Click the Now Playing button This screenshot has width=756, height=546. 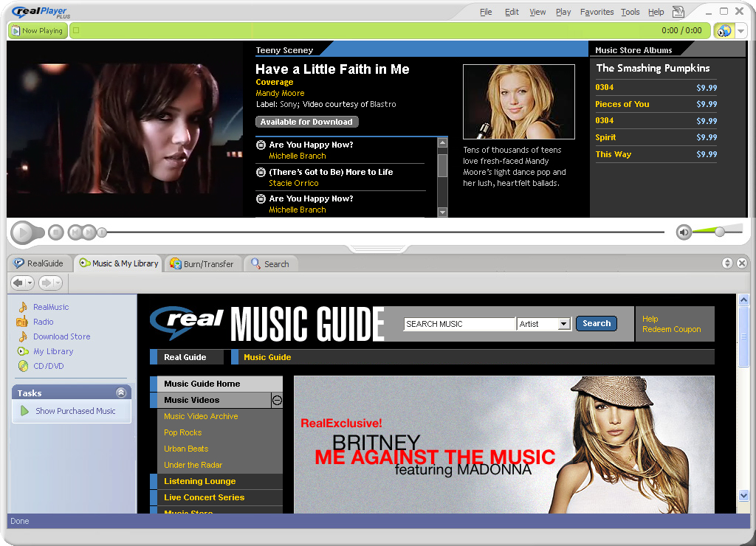coord(38,31)
